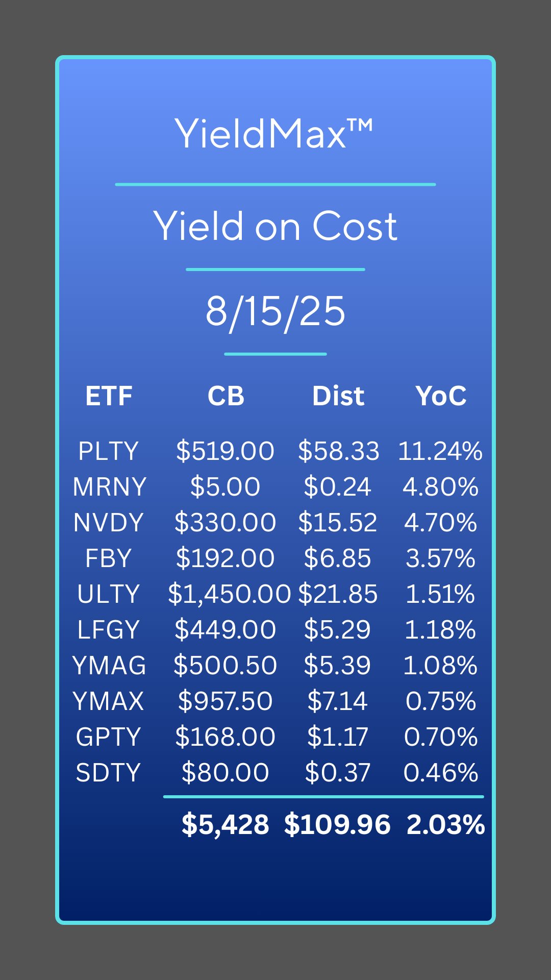Click the total distribution $109.96
551x980 pixels.
pos(337,825)
